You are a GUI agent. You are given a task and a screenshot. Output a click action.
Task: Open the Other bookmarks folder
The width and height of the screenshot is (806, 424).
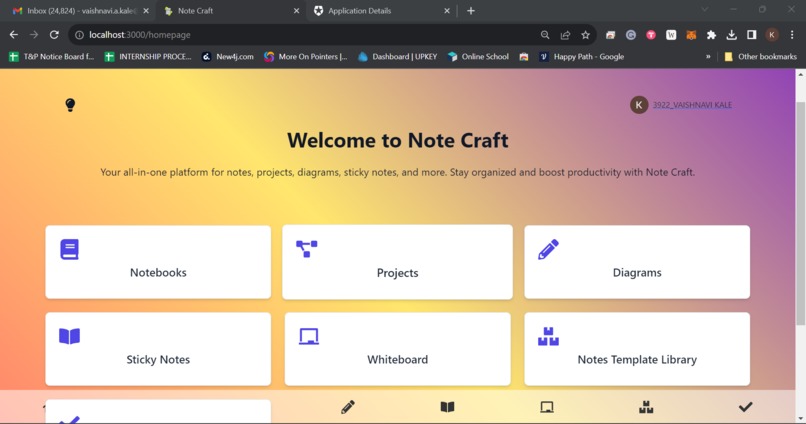coord(760,57)
